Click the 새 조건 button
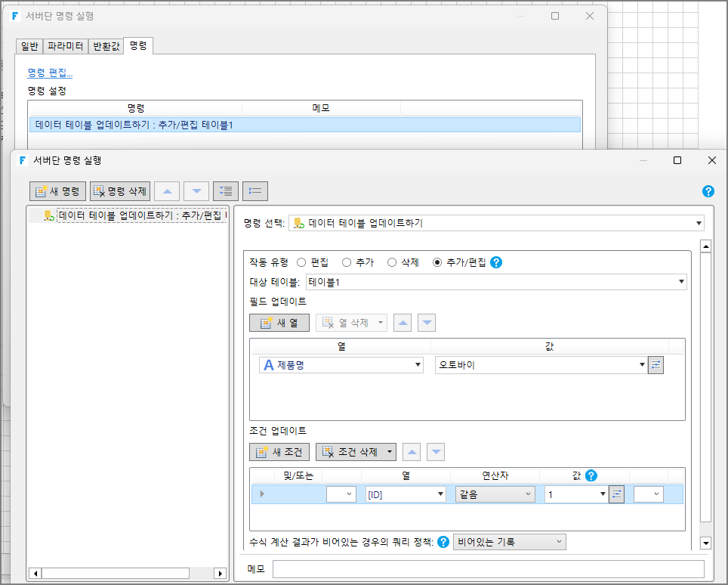Image resolution: width=728 pixels, height=585 pixels. tap(279, 452)
